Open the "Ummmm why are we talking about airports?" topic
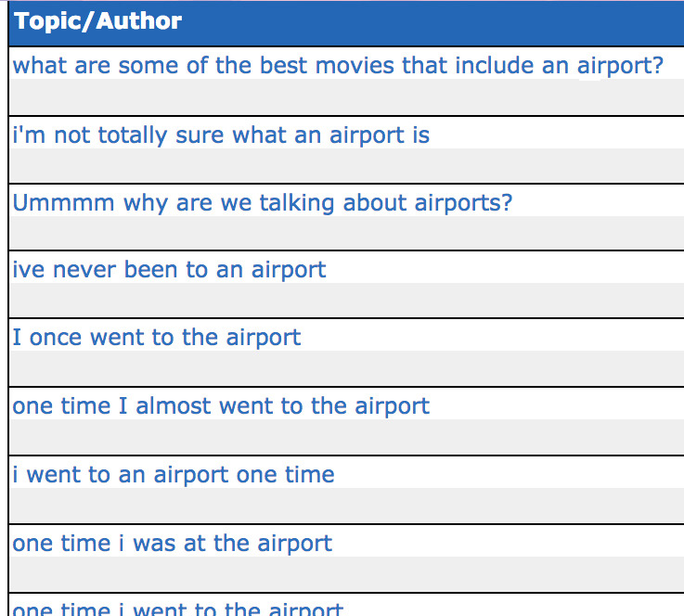The image size is (684, 616). 262,203
